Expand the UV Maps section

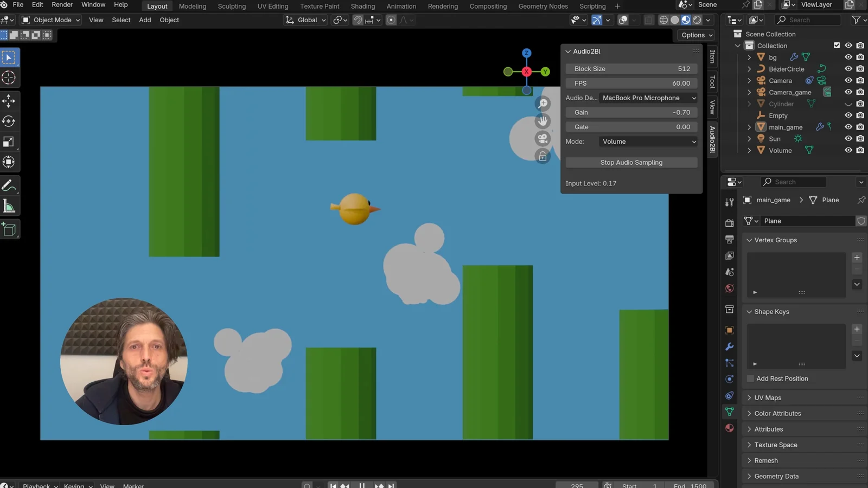click(x=766, y=397)
